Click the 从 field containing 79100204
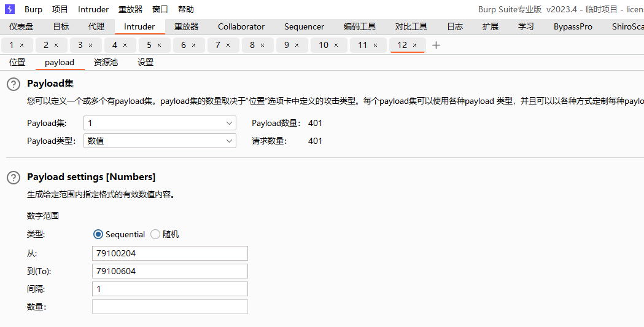The width and height of the screenshot is (644, 327). pos(170,253)
